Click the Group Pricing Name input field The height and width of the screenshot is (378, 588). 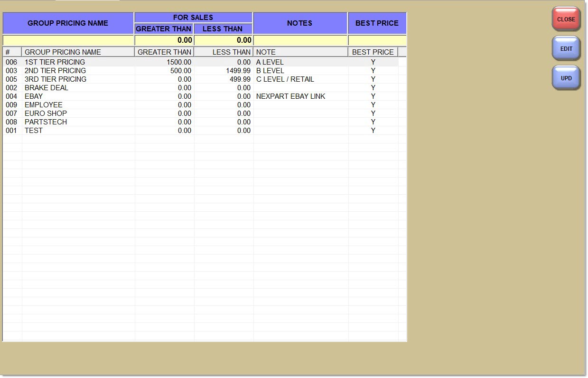[68, 40]
